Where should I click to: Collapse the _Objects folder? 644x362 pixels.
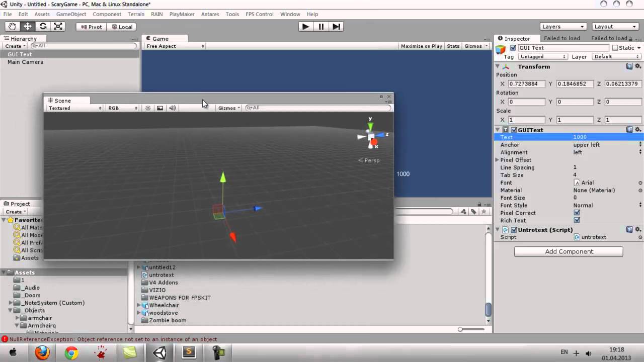(11, 310)
